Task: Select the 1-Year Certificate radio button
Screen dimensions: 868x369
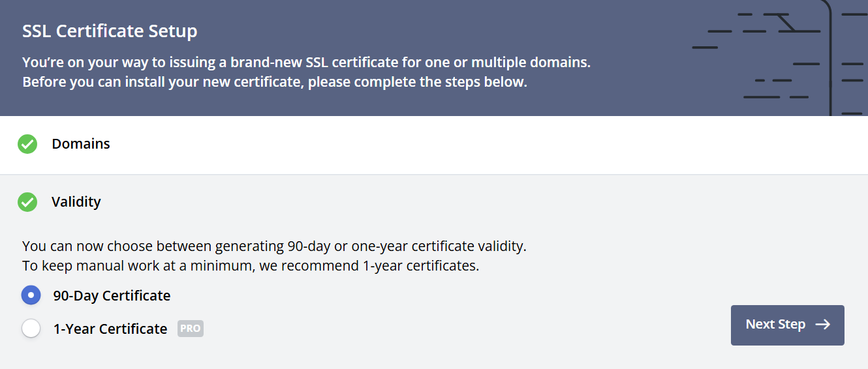Action: (31, 329)
